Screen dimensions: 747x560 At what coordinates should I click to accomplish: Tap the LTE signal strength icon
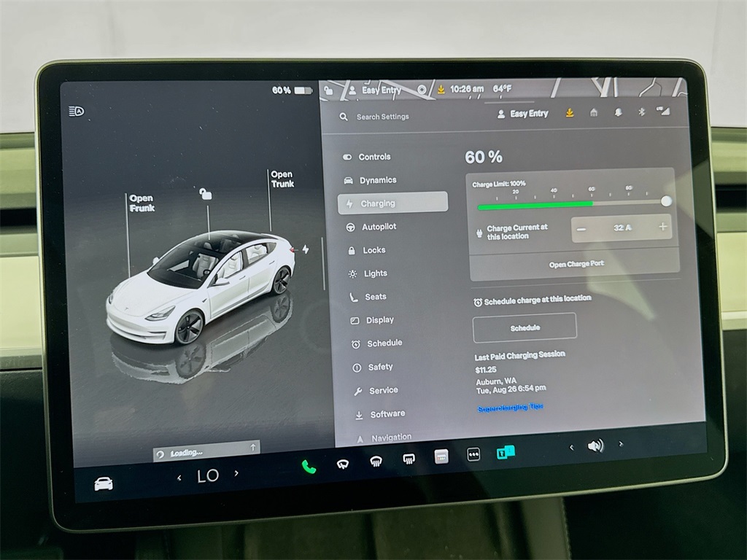[663, 111]
